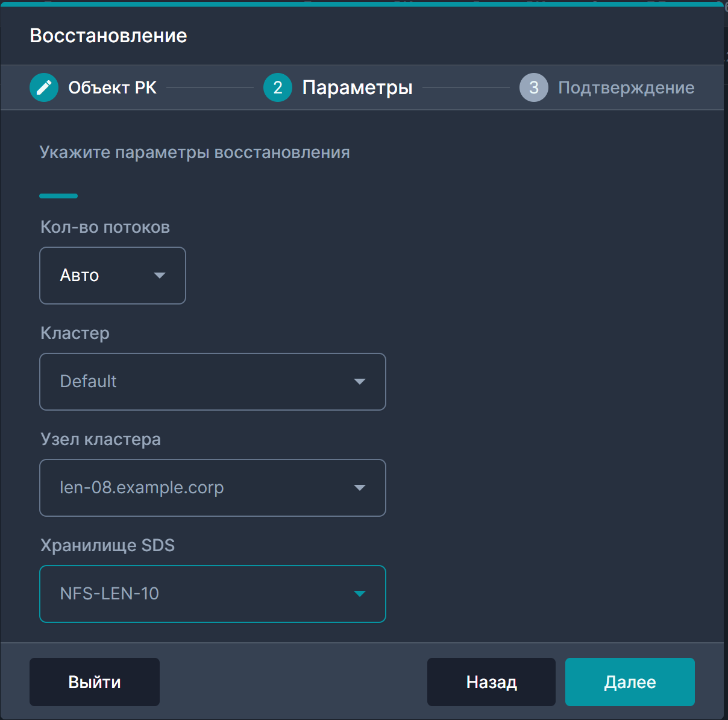This screenshot has height=720, width=728.
Task: Click the Восстановление dialog title
Action: pos(108,36)
